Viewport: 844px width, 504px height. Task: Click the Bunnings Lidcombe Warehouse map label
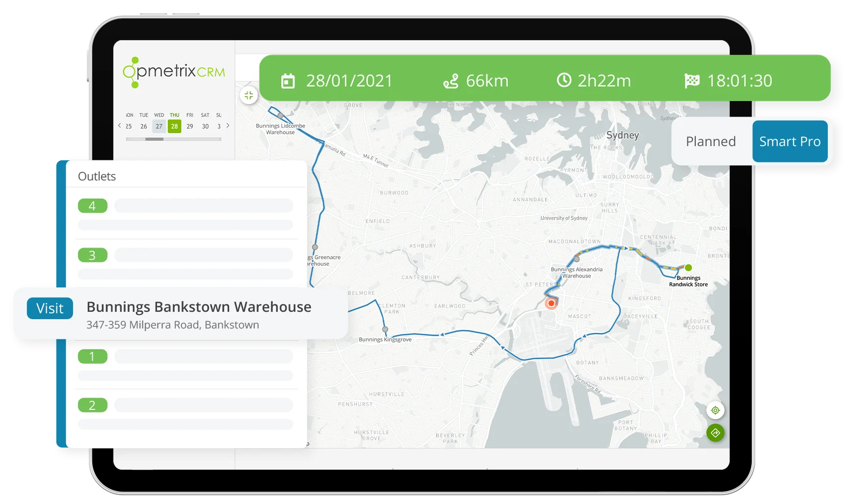(x=280, y=129)
